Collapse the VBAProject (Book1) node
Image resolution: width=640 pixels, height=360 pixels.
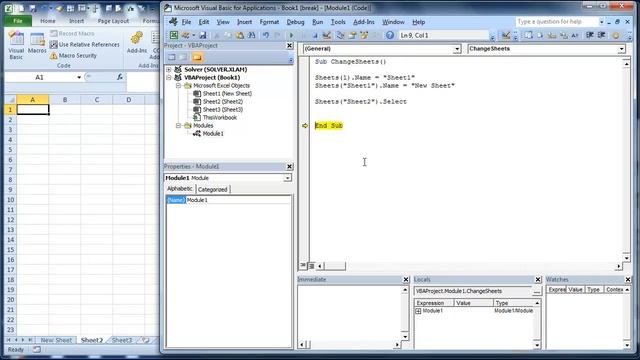(x=169, y=78)
